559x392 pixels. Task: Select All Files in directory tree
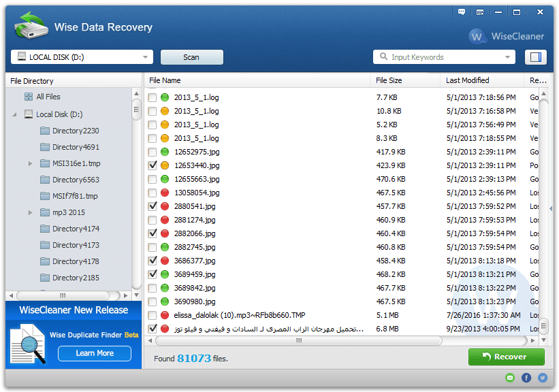coord(48,97)
